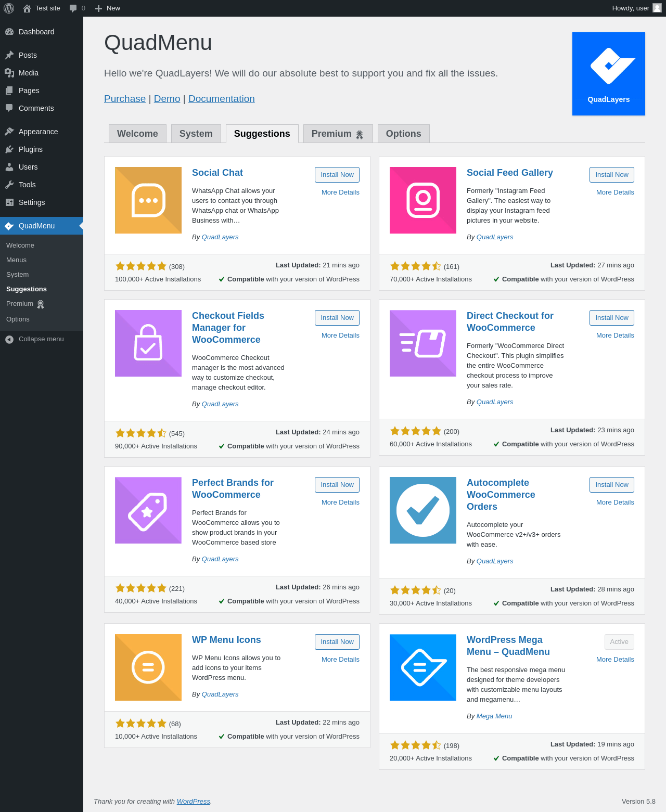Screen dimensions: 666x812
Task: Click the Comments icon in sidebar
Action: (9, 108)
